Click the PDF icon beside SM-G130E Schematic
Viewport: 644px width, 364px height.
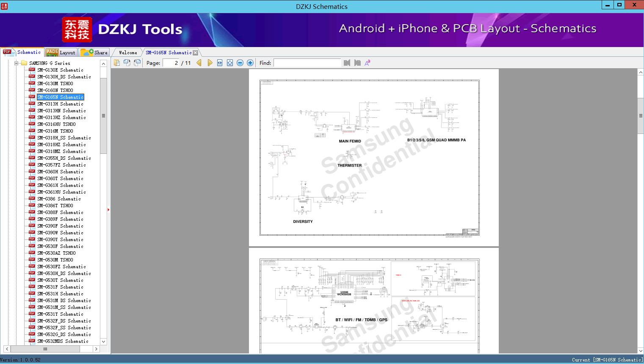(x=32, y=69)
